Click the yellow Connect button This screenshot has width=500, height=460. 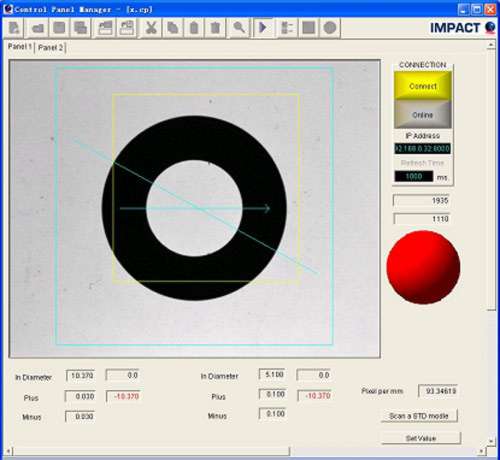[423, 86]
